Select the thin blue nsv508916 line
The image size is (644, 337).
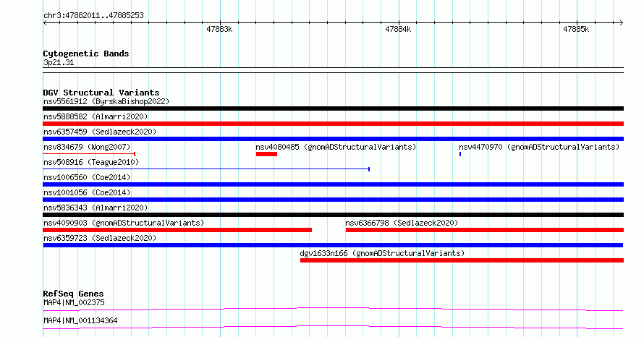[207, 169]
